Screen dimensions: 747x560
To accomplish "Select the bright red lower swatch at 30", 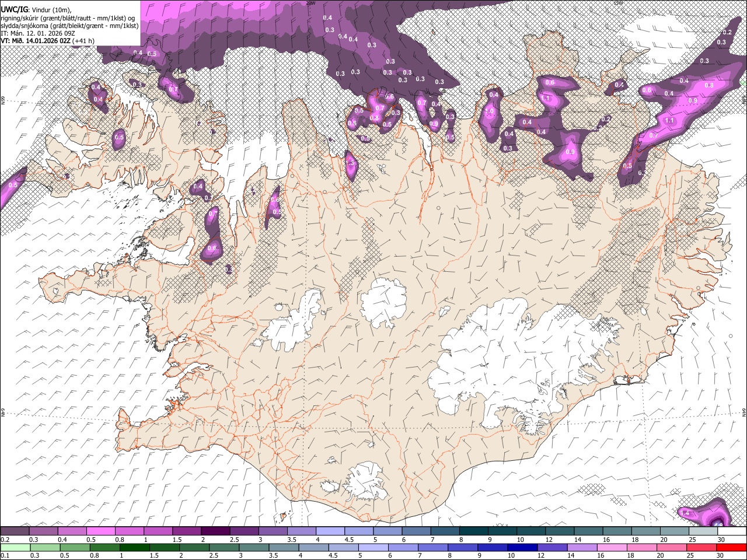I will click(x=732, y=547).
